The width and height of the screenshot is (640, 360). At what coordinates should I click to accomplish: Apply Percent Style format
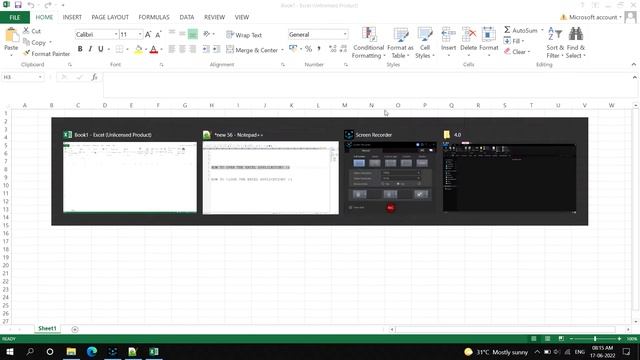308,49
